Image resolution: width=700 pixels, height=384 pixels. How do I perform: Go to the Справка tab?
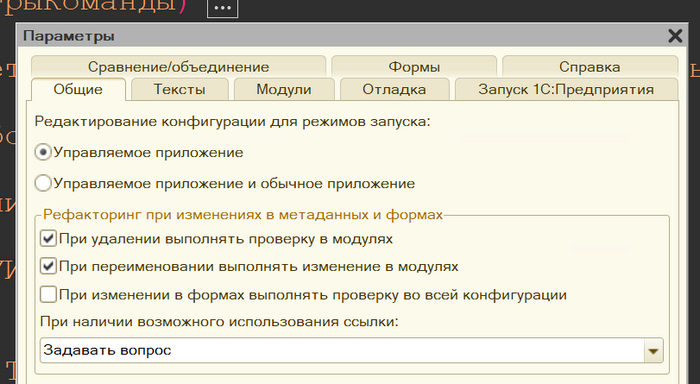590,67
